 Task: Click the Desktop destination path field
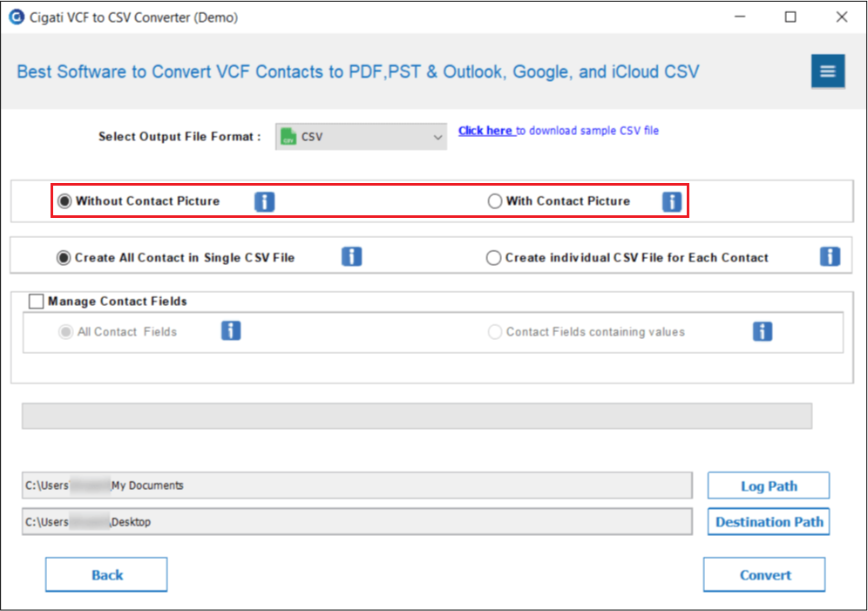click(357, 522)
